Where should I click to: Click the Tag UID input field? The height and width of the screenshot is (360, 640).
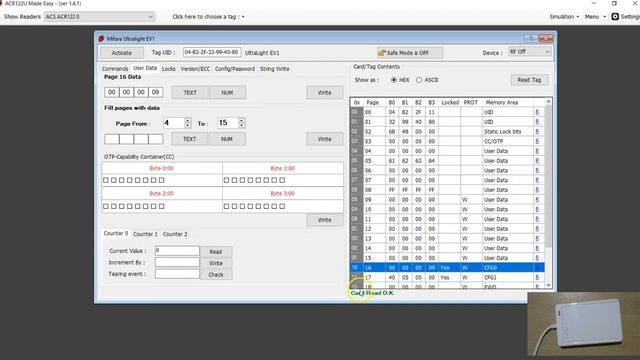[x=212, y=53]
